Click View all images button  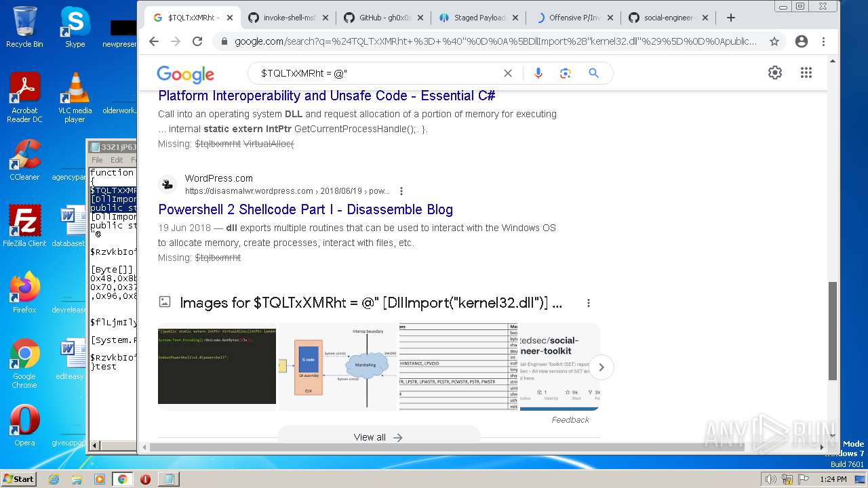pos(378,437)
